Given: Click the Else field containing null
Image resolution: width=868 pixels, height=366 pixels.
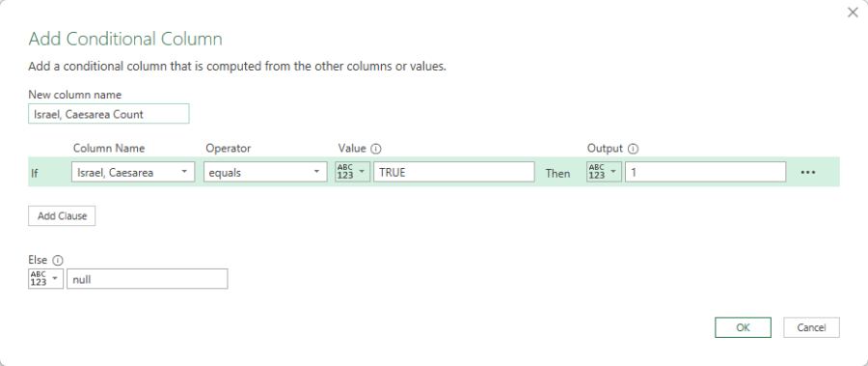Looking at the screenshot, I should [x=147, y=279].
